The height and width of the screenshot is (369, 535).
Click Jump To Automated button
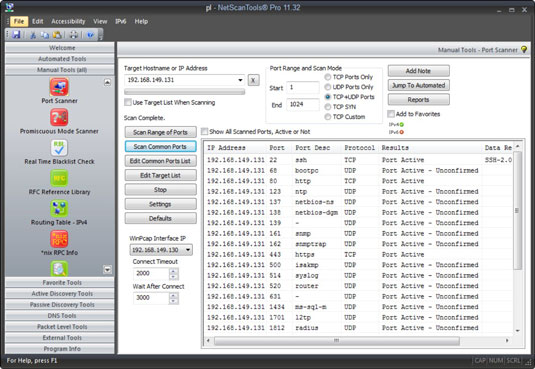coord(418,85)
